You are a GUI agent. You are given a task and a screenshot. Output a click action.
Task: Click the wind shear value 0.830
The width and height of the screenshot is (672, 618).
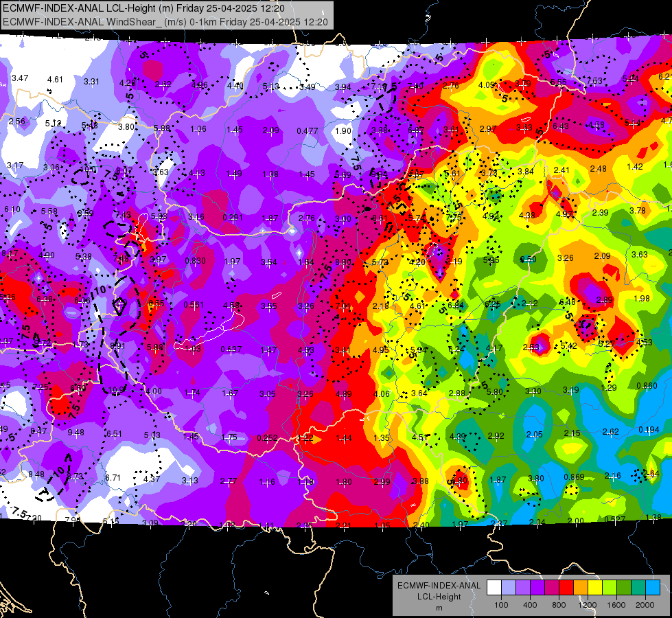(x=195, y=260)
